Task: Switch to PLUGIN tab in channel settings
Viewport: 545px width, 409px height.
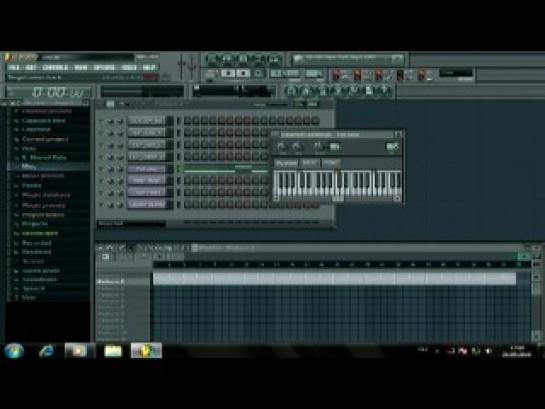Action: 286,163
